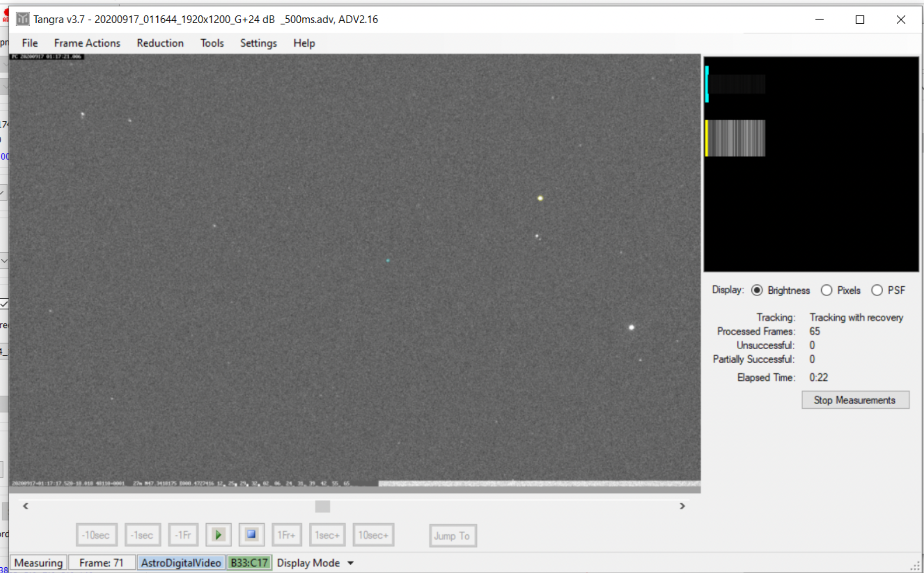Select PSF display radio button
This screenshot has height=573, width=924.
click(877, 290)
